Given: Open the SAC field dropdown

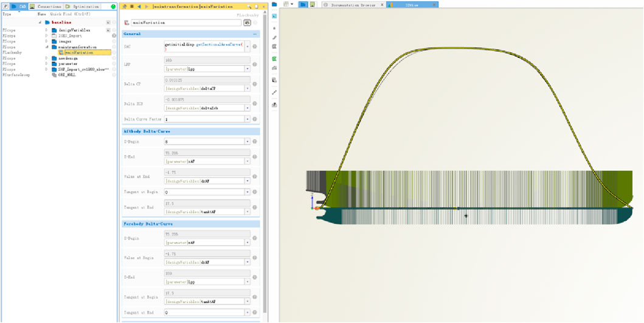Looking at the screenshot, I should point(248,46).
